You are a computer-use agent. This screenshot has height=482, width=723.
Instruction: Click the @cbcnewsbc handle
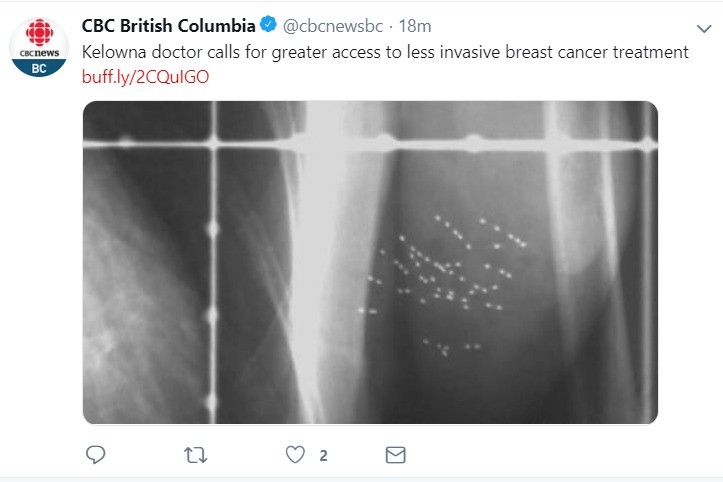coord(329,25)
